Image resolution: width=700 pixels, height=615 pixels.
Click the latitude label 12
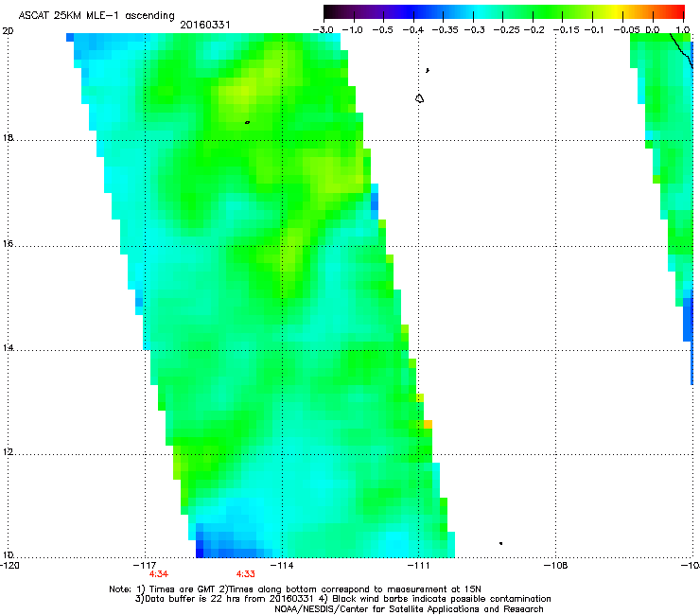point(8,451)
